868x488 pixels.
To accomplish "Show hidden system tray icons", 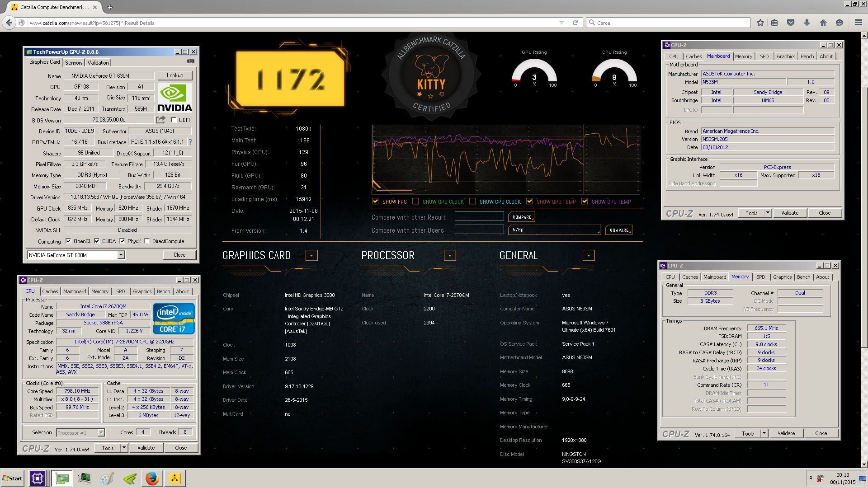I will point(810,478).
